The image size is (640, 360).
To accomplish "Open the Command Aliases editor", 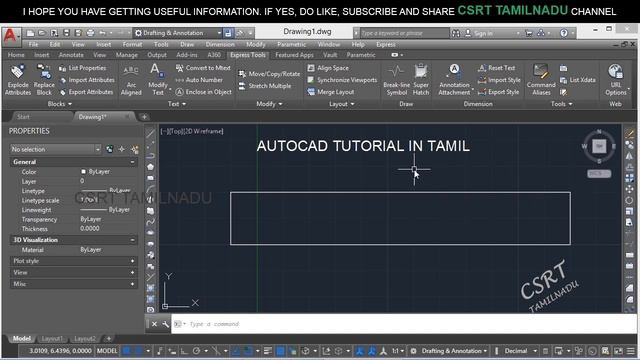I will [541, 80].
